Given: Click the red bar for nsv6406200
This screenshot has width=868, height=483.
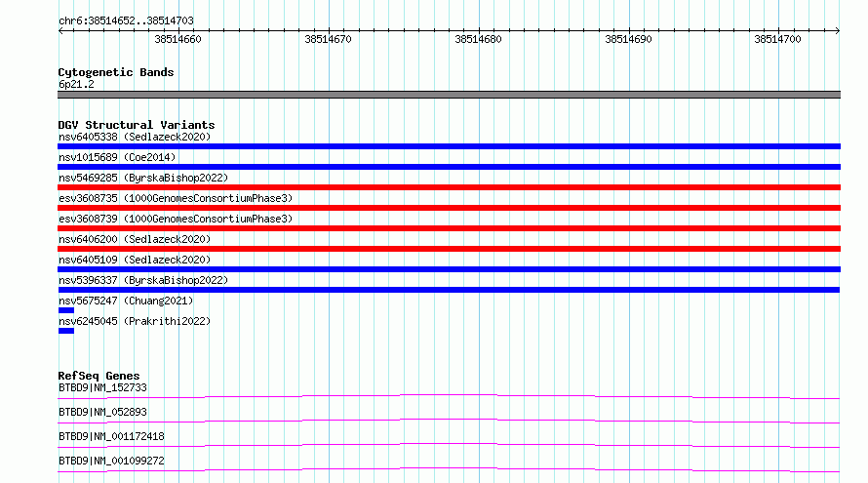Looking at the screenshot, I should (449, 249).
